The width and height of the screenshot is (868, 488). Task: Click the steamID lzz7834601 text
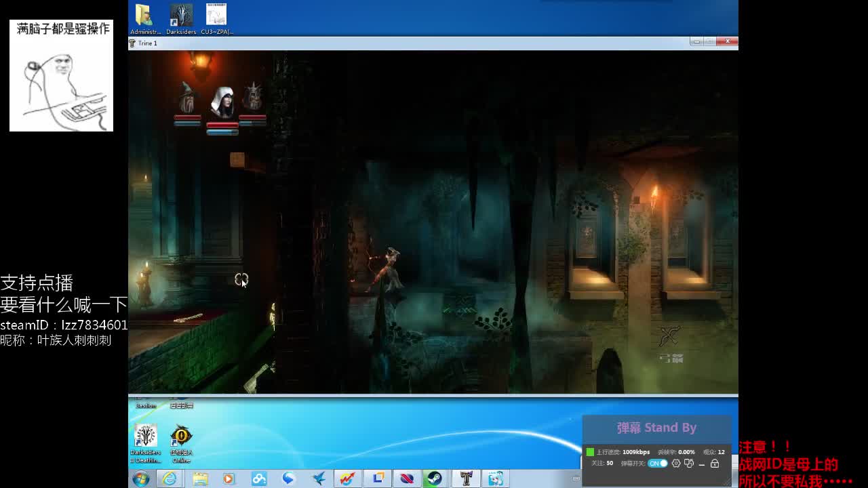[64, 325]
